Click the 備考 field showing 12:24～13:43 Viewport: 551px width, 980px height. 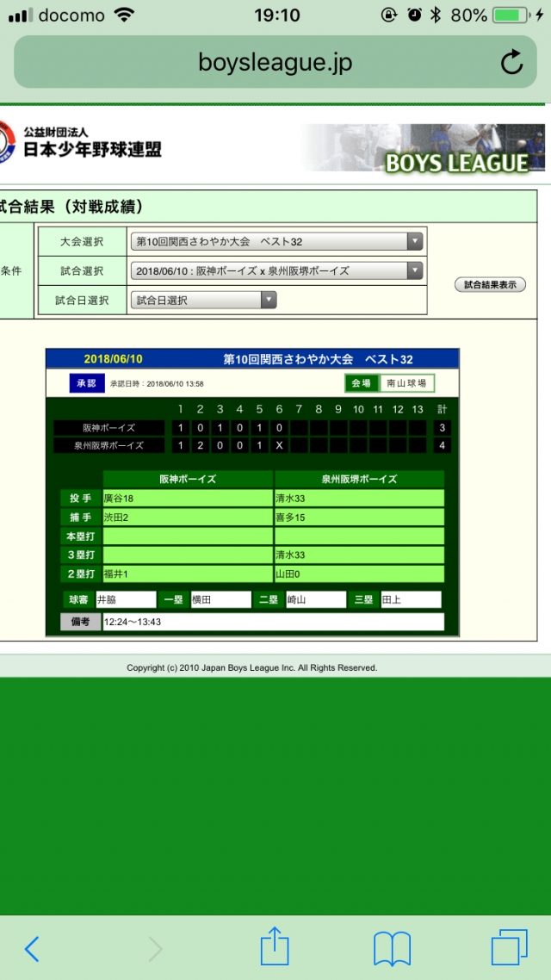(273, 622)
